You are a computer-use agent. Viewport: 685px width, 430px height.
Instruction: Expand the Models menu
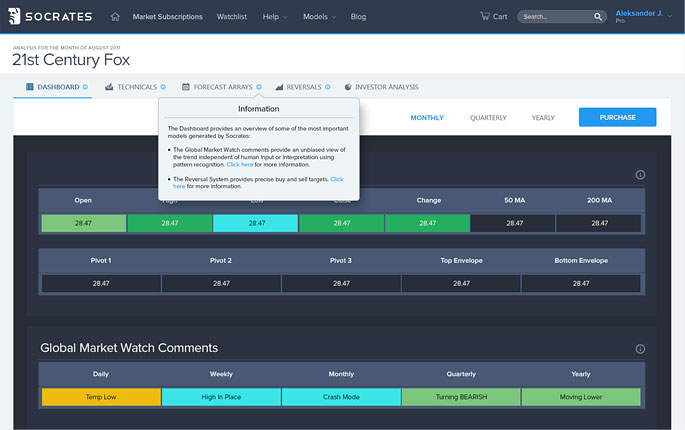click(x=319, y=17)
